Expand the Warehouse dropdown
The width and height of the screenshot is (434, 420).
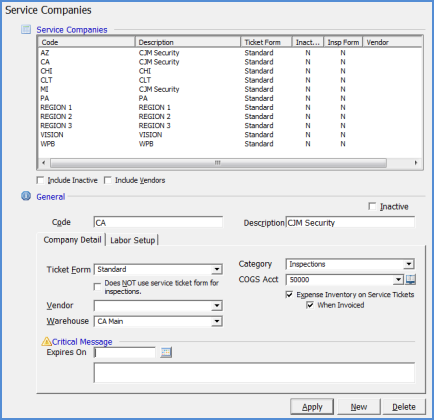[x=217, y=321]
